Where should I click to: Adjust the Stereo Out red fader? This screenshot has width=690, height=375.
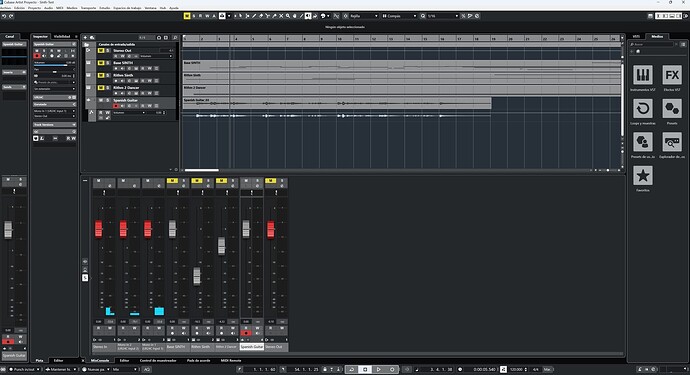[271, 229]
